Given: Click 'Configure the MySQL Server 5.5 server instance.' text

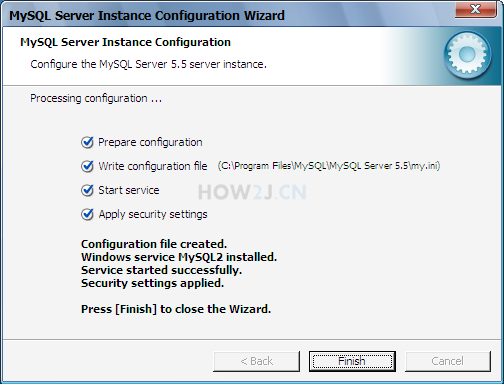Looking at the screenshot, I should 148,64.
